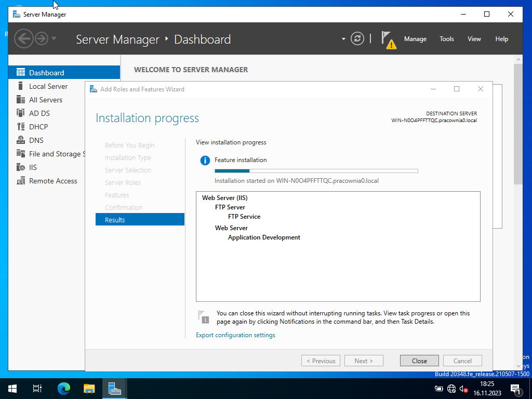Open the Windows Start menu
Viewport: 532px width, 399px height.
tap(12, 389)
